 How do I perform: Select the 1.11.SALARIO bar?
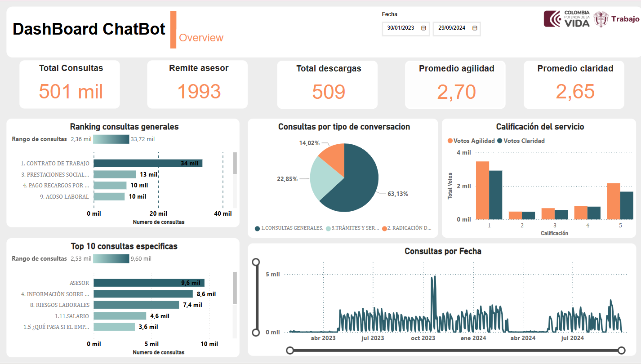[120, 316]
